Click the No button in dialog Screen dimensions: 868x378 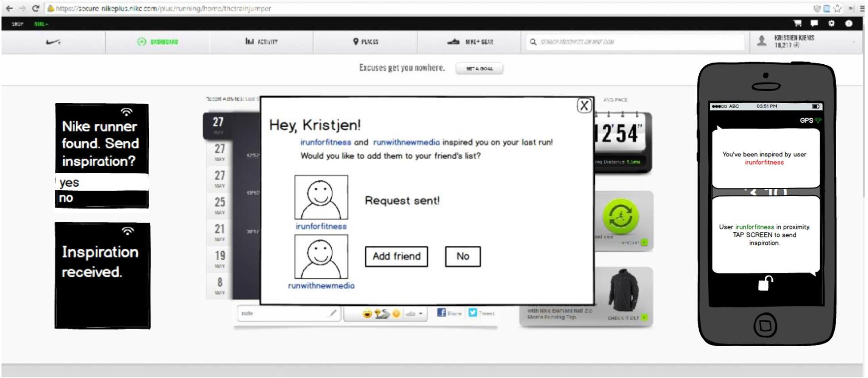tap(463, 256)
